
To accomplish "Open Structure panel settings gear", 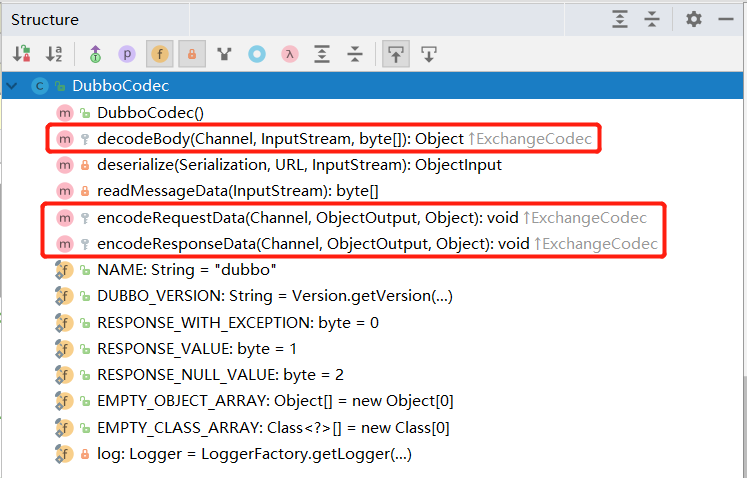I will [x=694, y=19].
